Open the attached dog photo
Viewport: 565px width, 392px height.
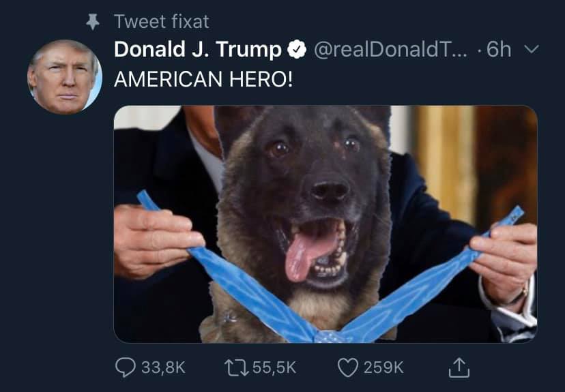(x=325, y=224)
